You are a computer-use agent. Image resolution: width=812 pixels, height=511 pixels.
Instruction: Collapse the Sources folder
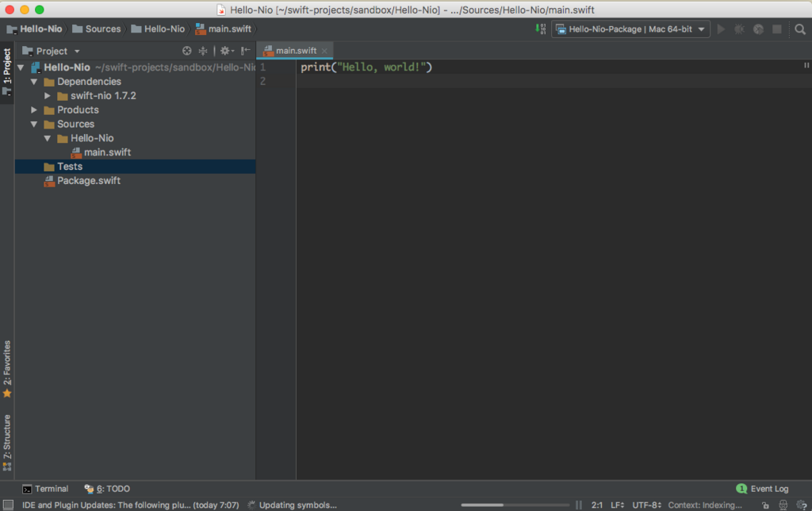[x=34, y=125]
